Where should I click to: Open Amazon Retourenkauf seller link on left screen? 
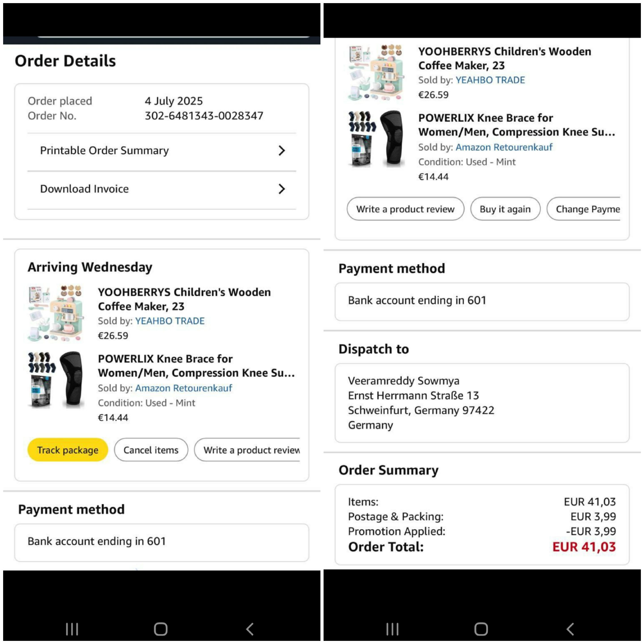184,388
